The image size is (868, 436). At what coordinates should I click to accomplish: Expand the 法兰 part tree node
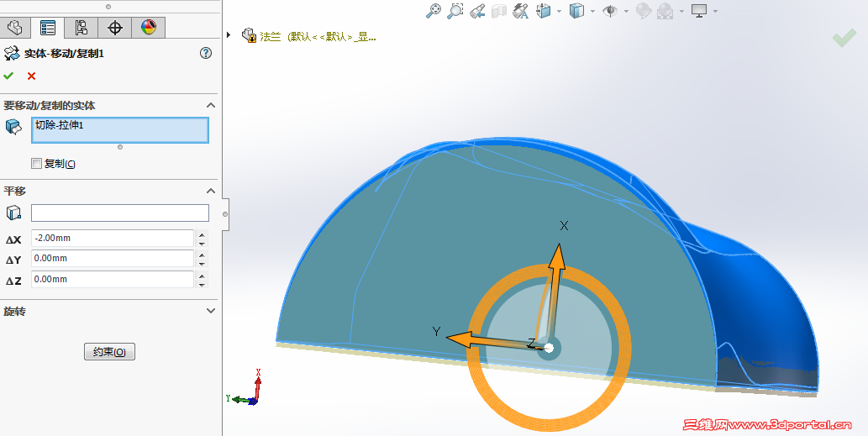coord(229,34)
